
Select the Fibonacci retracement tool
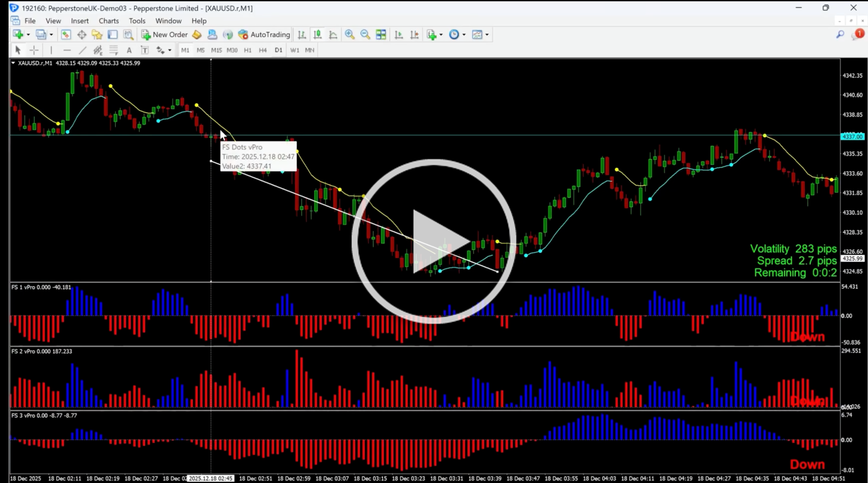(114, 50)
